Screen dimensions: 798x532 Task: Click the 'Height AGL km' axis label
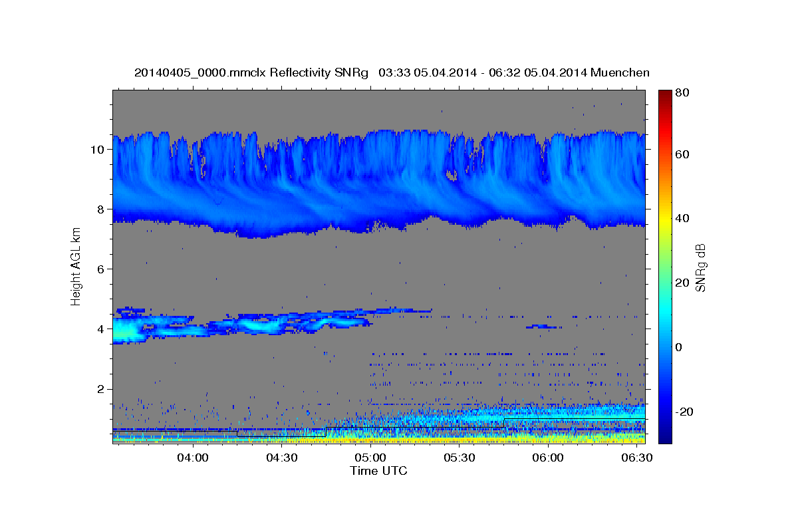(76, 266)
